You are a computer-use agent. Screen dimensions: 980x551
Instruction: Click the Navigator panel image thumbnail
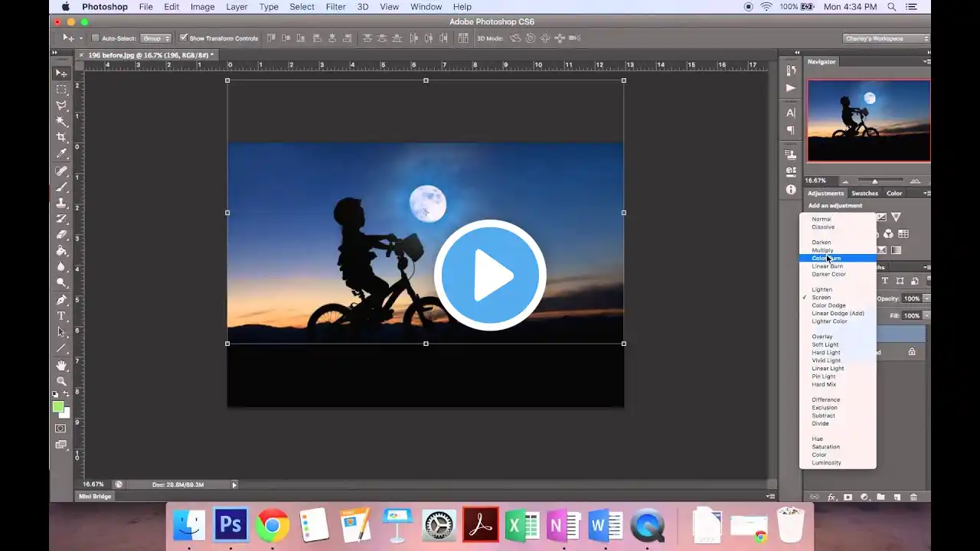click(868, 121)
